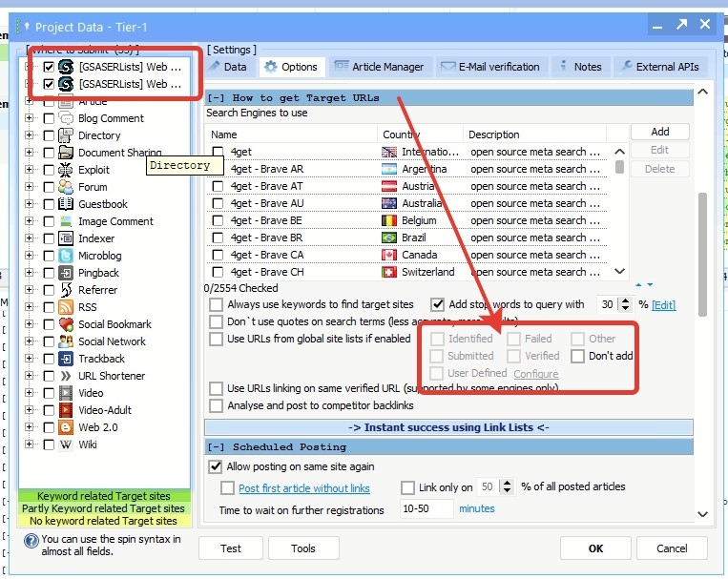728x579 pixels.
Task: Click the Blog Comment speech bubble icon
Action: (66, 118)
